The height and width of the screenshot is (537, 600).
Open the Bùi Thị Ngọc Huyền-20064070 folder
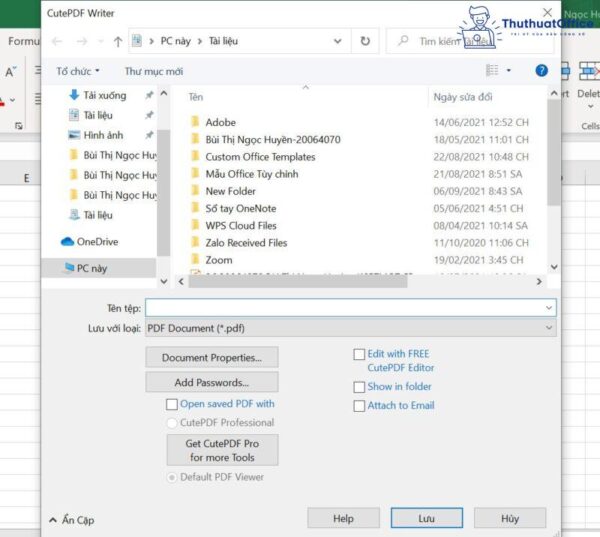coord(273,140)
